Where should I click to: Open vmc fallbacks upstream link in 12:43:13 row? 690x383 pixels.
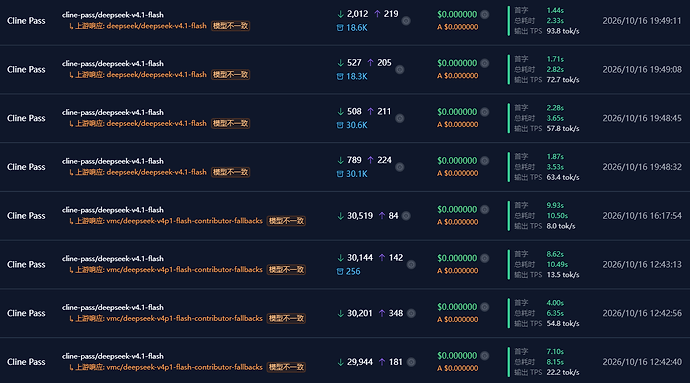coord(184,270)
